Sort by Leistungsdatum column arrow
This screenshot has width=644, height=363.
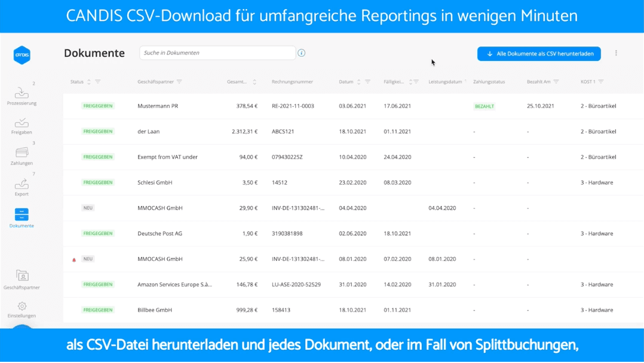pyautogui.click(x=465, y=81)
